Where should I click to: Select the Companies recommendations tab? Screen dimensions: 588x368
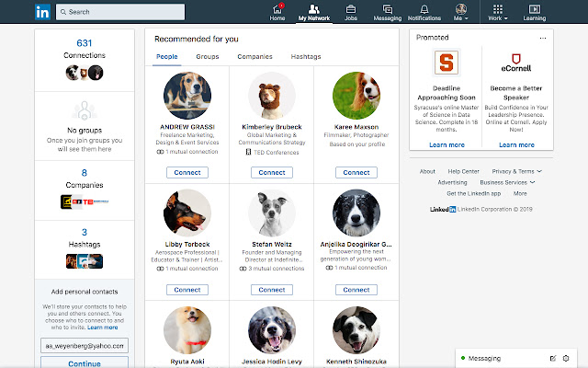click(x=254, y=57)
